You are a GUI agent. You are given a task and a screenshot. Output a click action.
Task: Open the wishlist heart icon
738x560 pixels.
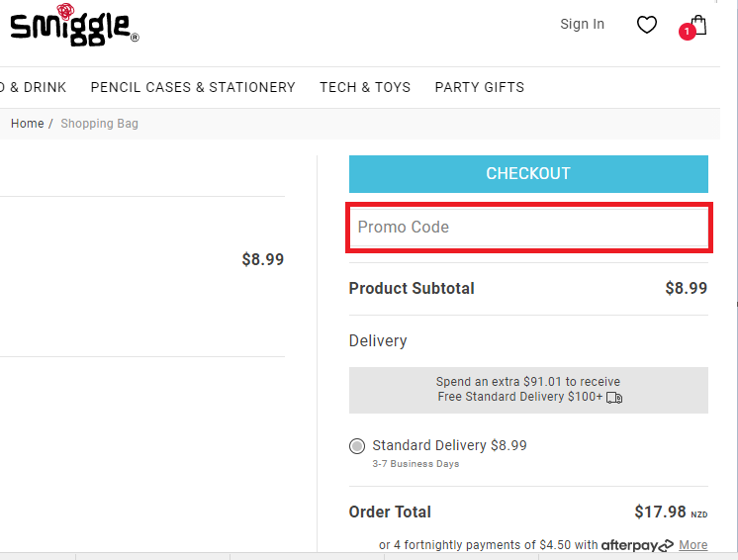click(x=647, y=25)
